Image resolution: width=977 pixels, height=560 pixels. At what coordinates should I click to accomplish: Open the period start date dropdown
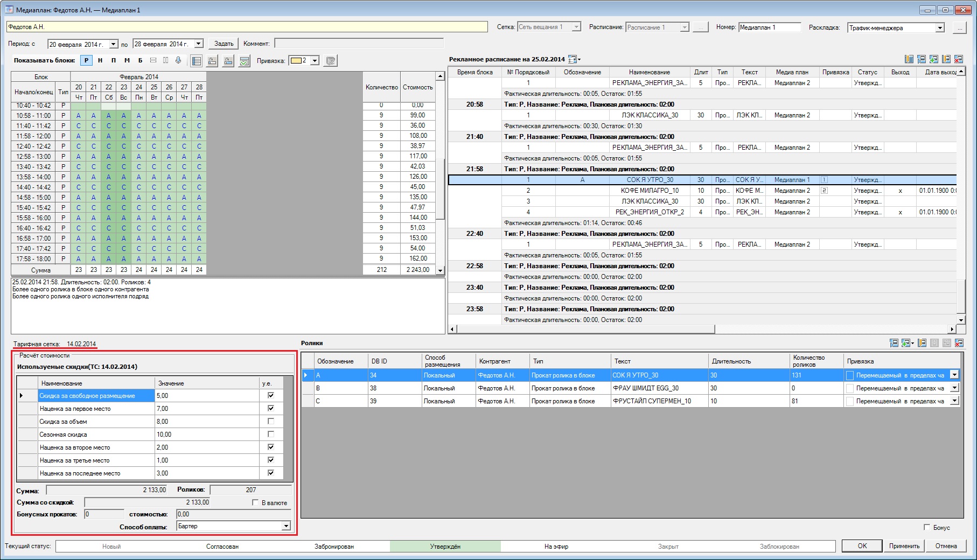(114, 44)
